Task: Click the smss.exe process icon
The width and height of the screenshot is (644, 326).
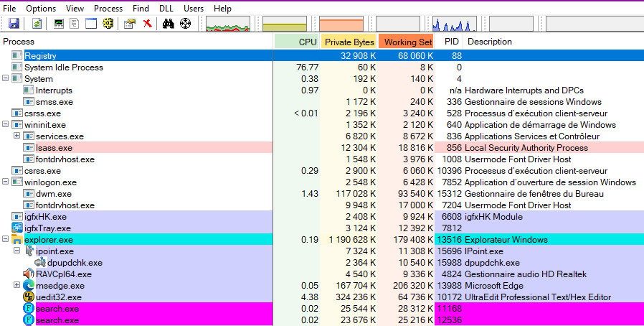Action: click(x=29, y=101)
